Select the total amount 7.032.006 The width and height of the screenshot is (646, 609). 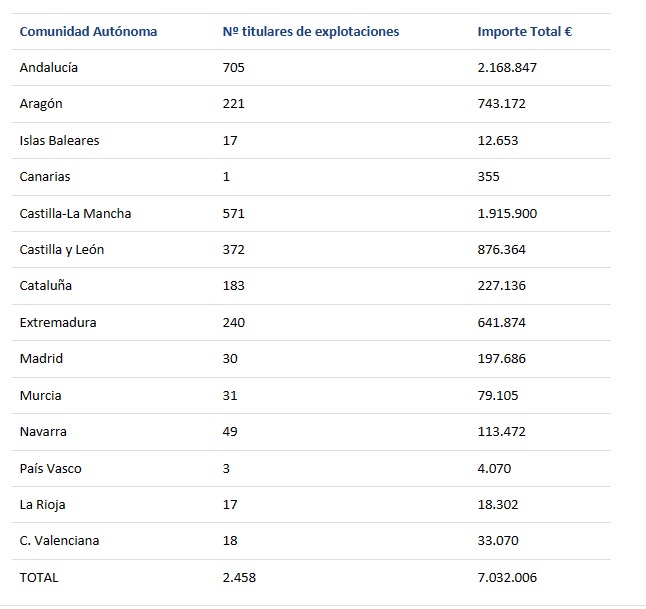pyautogui.click(x=507, y=578)
